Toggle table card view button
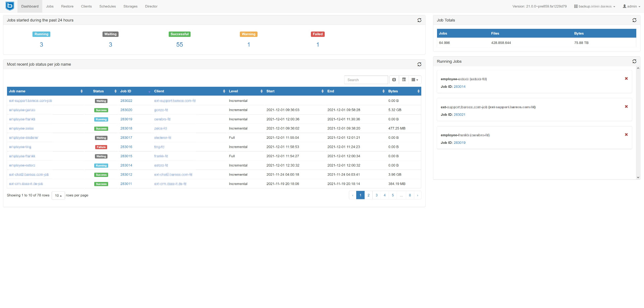 404,80
